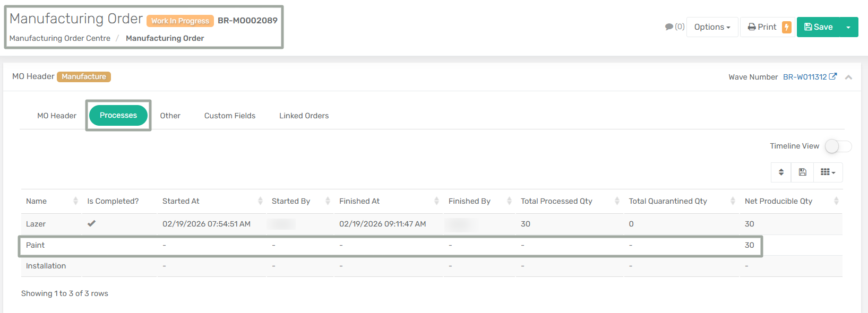Select the Other tab
This screenshot has width=868, height=313.
point(170,116)
